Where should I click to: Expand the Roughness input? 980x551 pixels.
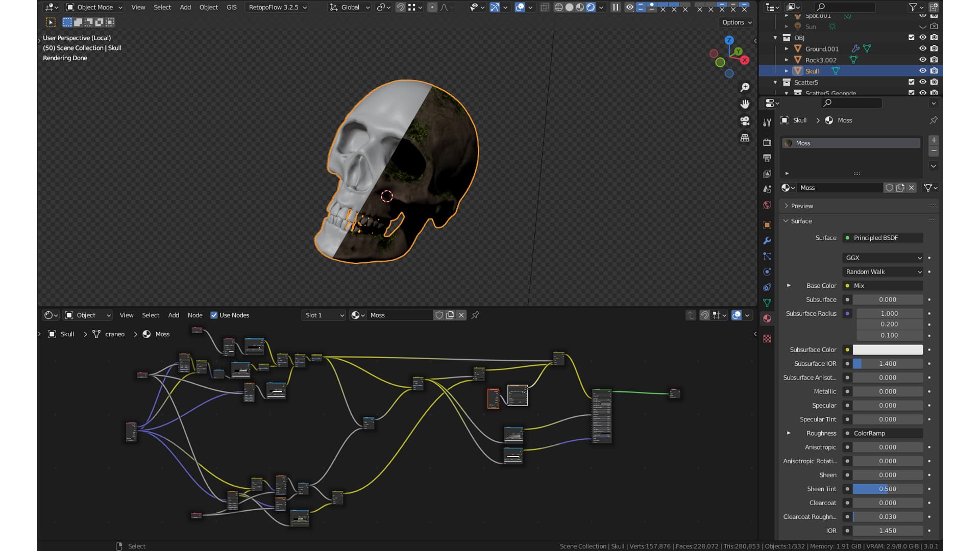789,433
